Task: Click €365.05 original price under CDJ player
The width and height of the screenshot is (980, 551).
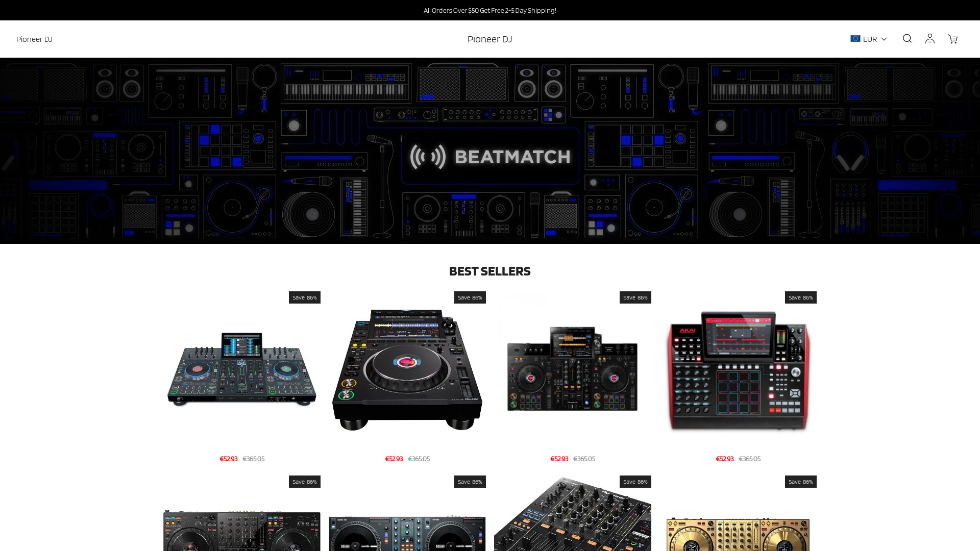Action: coord(419,459)
